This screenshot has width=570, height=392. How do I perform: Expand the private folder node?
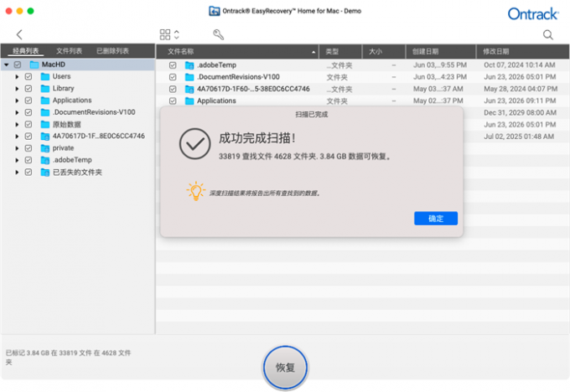click(17, 148)
